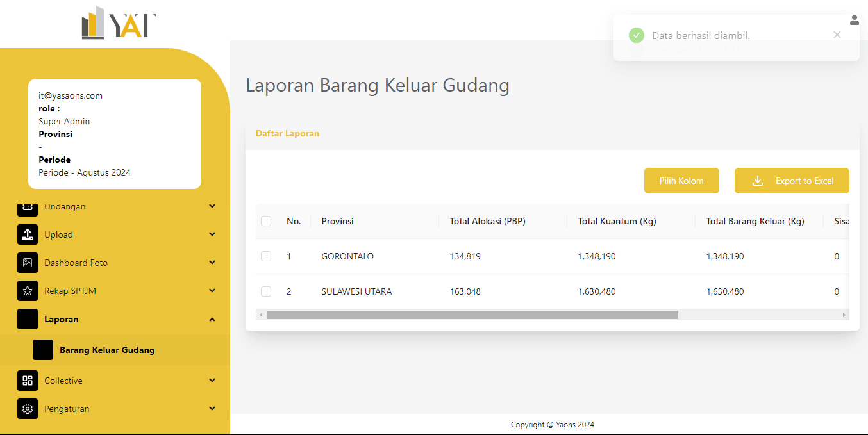
Task: Click the Undangan sidebar icon
Action: tap(28, 207)
